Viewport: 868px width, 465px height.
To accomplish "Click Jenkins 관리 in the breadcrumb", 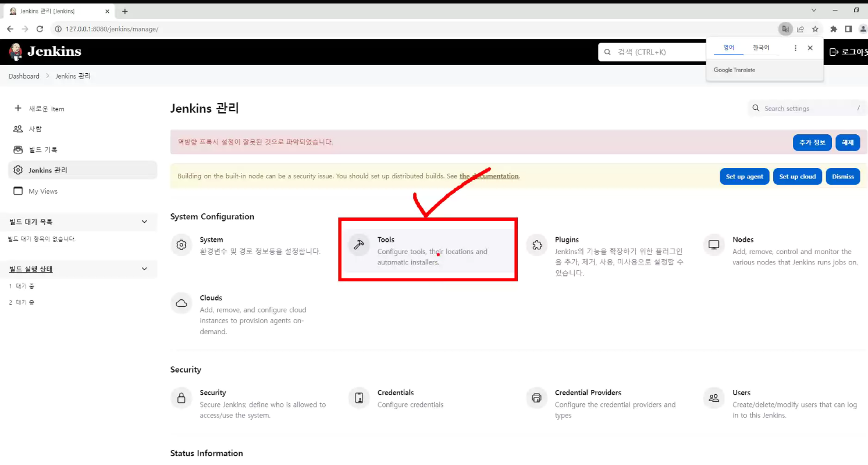I will (x=73, y=76).
